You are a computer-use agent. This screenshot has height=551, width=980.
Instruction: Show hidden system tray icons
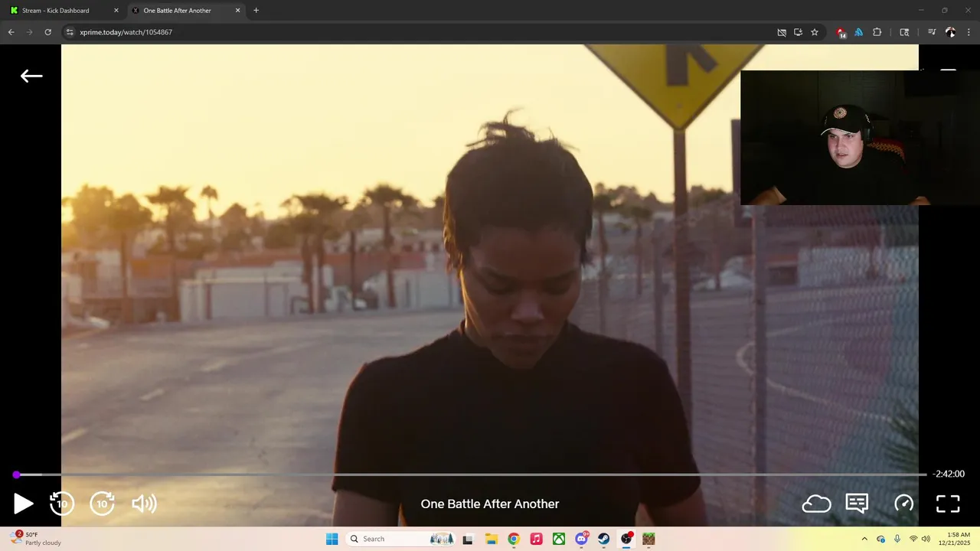864,539
